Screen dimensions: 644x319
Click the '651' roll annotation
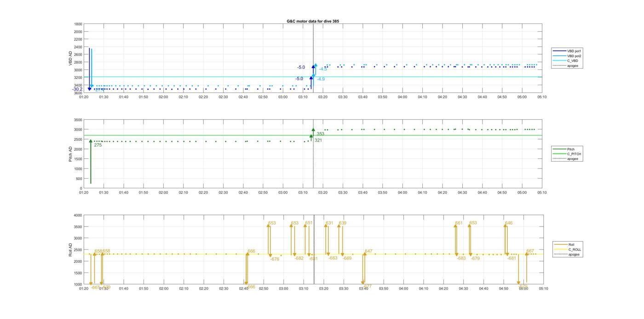pyautogui.click(x=309, y=223)
